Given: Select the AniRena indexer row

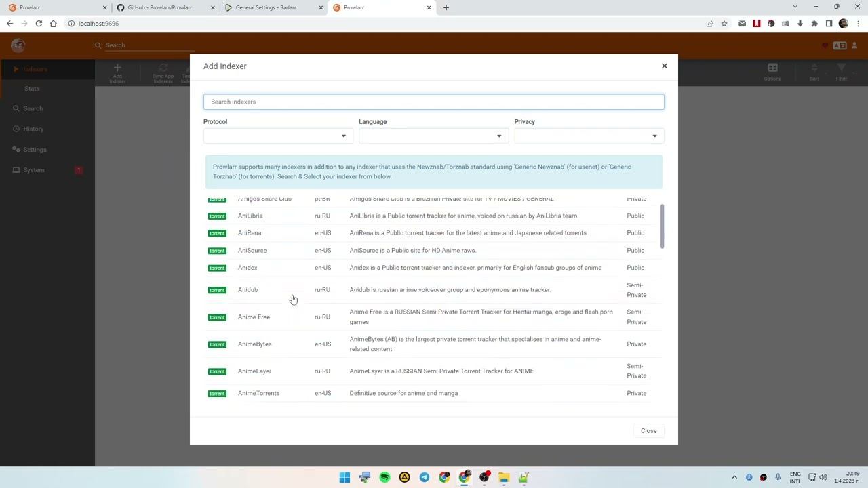Looking at the screenshot, I should tap(433, 233).
